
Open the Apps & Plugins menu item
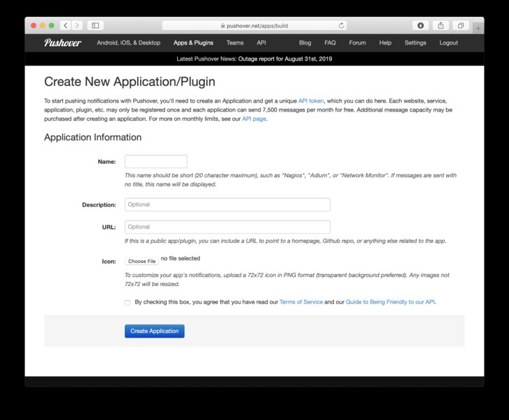193,43
